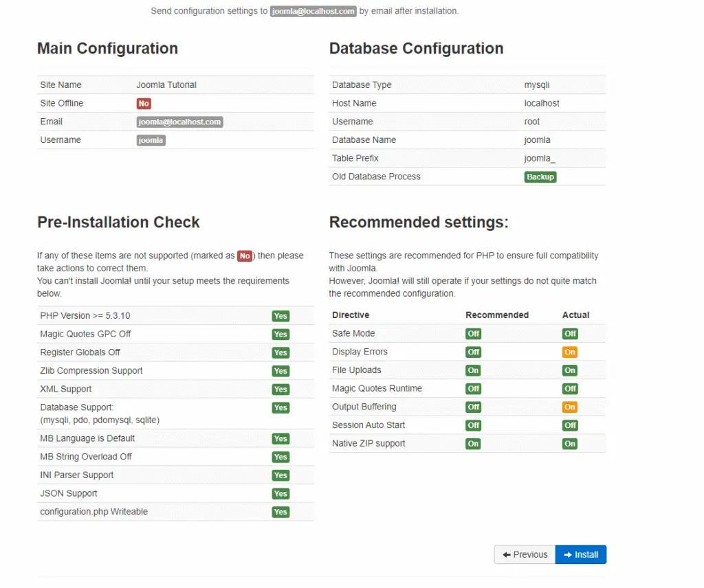Image resolution: width=704 pixels, height=588 pixels.
Task: Click the 'Table Prefix' label
Action: [355, 158]
